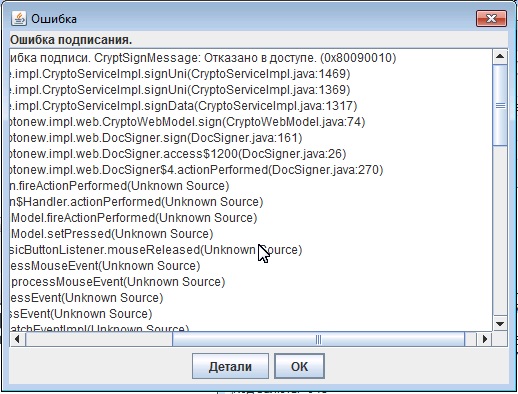518x394 pixels.
Task: Click horizontal scrollbar right arrow
Action: (x=485, y=339)
